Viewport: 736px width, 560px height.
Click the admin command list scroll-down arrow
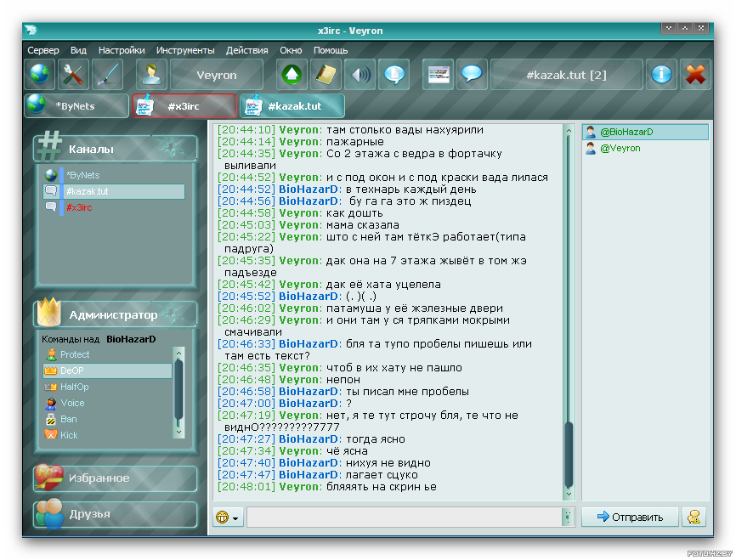click(x=178, y=433)
